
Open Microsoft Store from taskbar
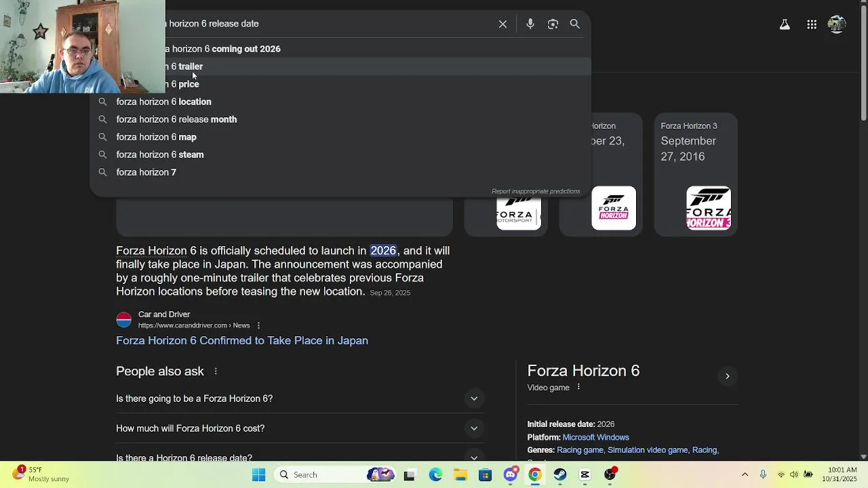[x=486, y=475]
